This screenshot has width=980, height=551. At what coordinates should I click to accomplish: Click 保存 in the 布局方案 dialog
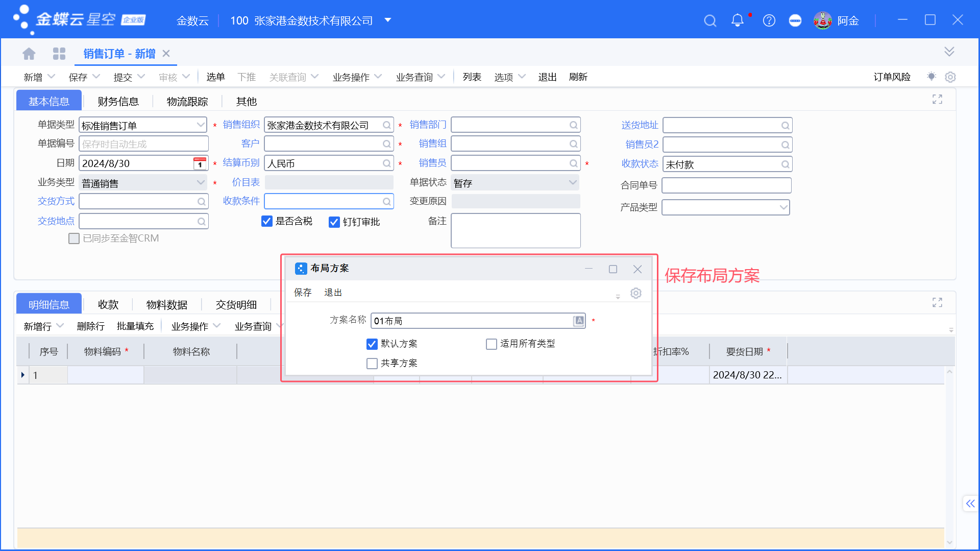coord(303,293)
